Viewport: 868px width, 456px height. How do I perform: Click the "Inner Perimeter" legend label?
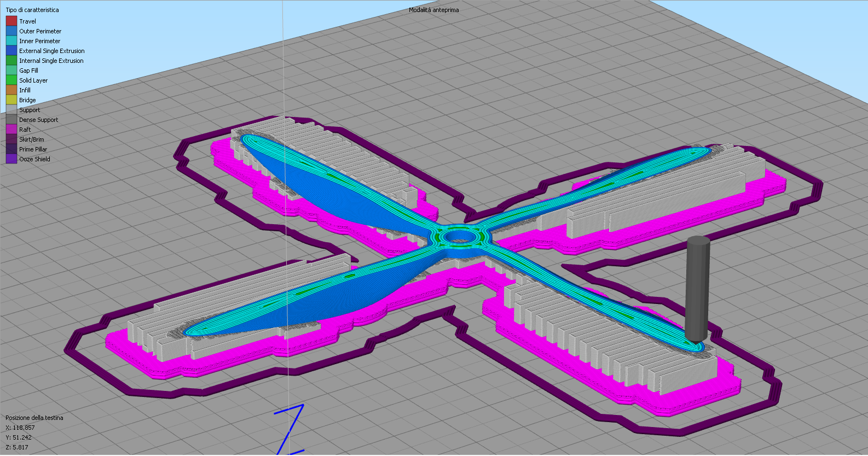click(x=40, y=41)
